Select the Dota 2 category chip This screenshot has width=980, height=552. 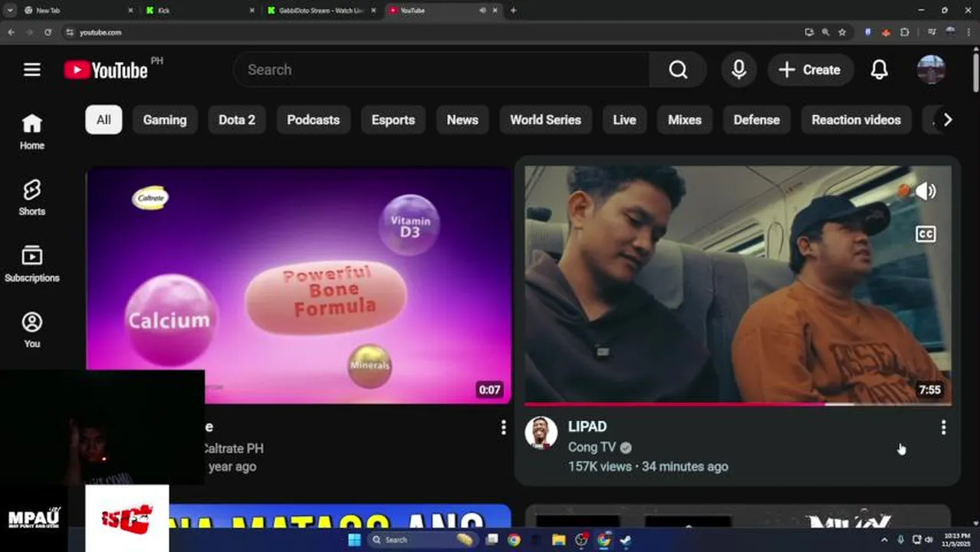[x=237, y=120]
